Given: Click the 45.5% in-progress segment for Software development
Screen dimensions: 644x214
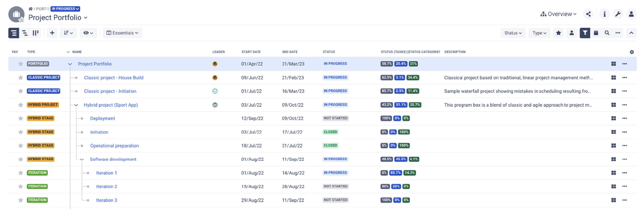Looking at the screenshot, I should coord(400,159).
